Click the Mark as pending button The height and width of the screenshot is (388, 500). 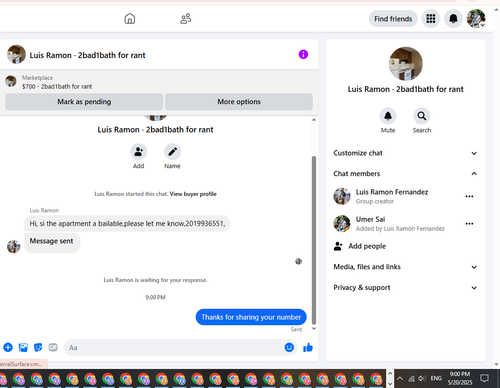(84, 102)
